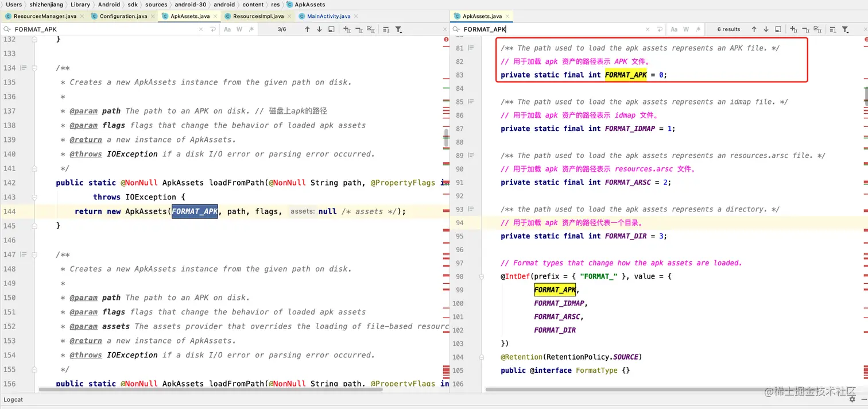Screen dimensions: 868x409
Task: Click new line icon in right find bar
Action: (660, 29)
